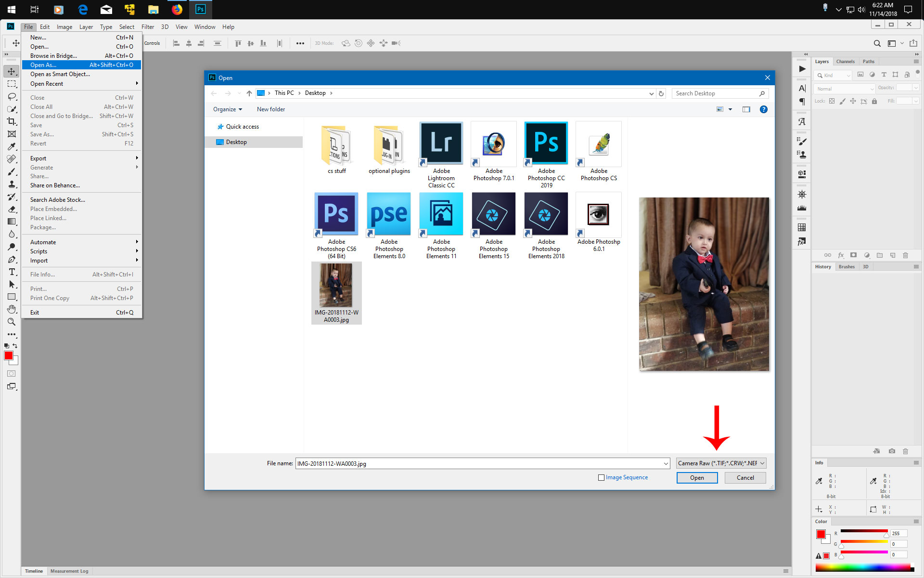Select IMG-20181112-WA0003.jpg thumbnail

[336, 293]
